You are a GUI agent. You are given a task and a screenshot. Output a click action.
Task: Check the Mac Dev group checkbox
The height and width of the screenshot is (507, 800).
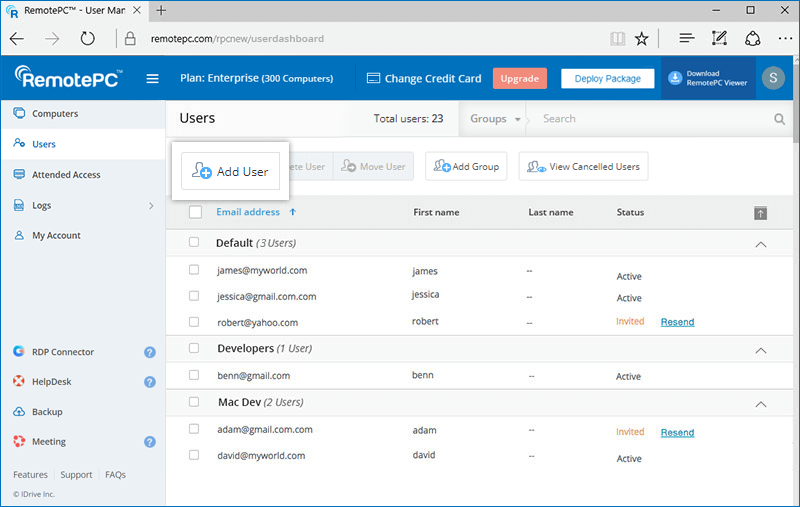194,402
